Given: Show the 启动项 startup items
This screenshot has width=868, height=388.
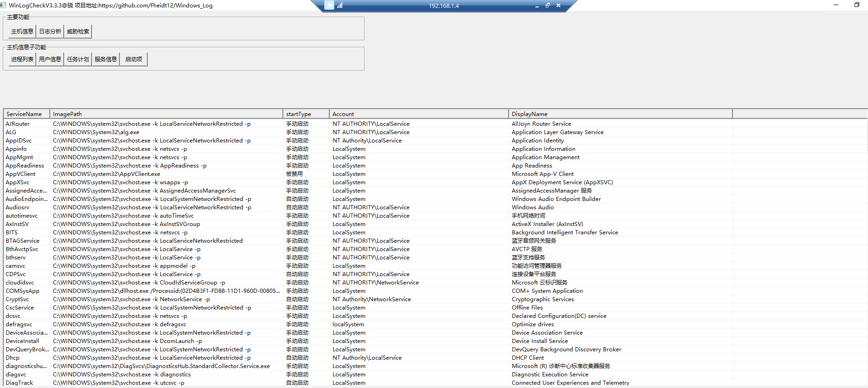Looking at the screenshot, I should (x=134, y=59).
